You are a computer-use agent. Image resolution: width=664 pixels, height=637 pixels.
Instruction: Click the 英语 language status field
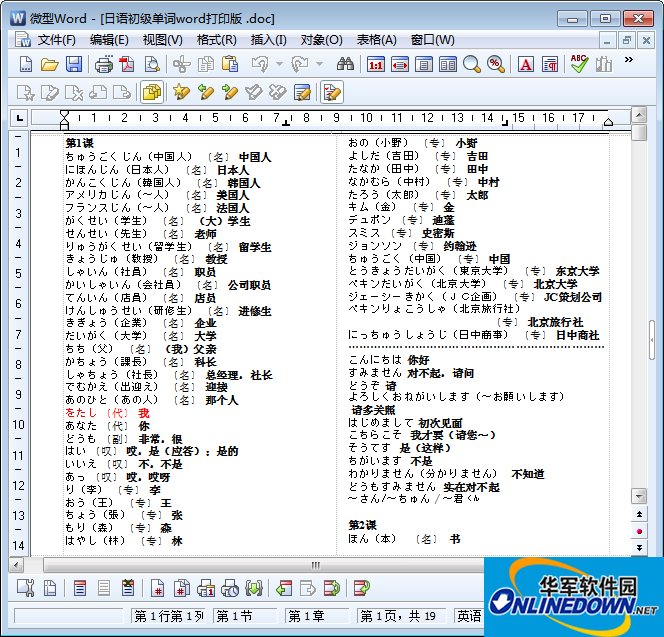[x=469, y=615]
